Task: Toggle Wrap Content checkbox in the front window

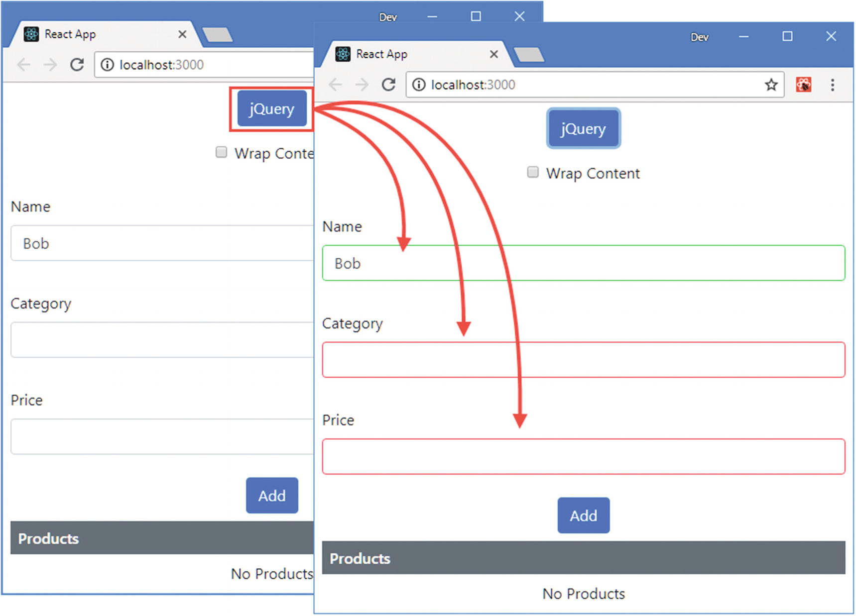Action: click(533, 172)
